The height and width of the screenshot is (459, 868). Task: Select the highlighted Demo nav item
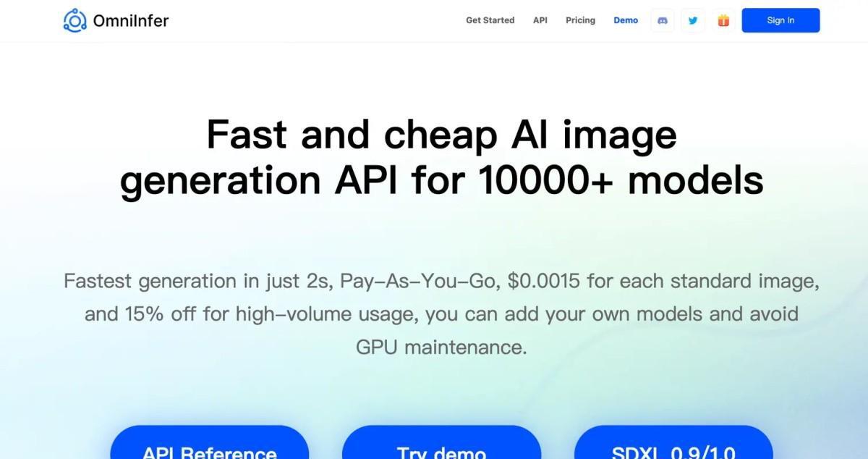(x=626, y=20)
